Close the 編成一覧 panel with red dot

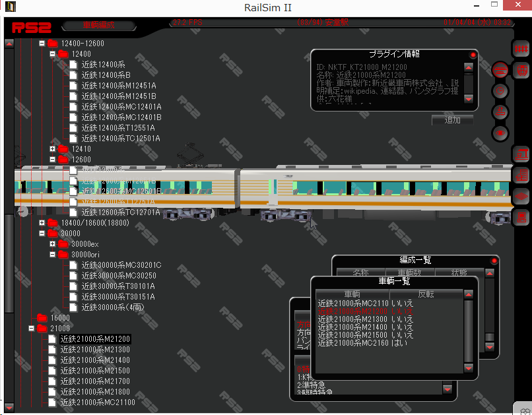pyautogui.click(x=494, y=261)
